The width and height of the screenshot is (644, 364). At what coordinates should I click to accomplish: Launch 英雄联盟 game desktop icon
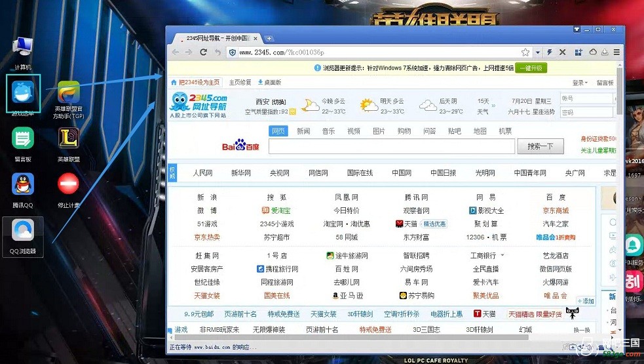point(68,144)
